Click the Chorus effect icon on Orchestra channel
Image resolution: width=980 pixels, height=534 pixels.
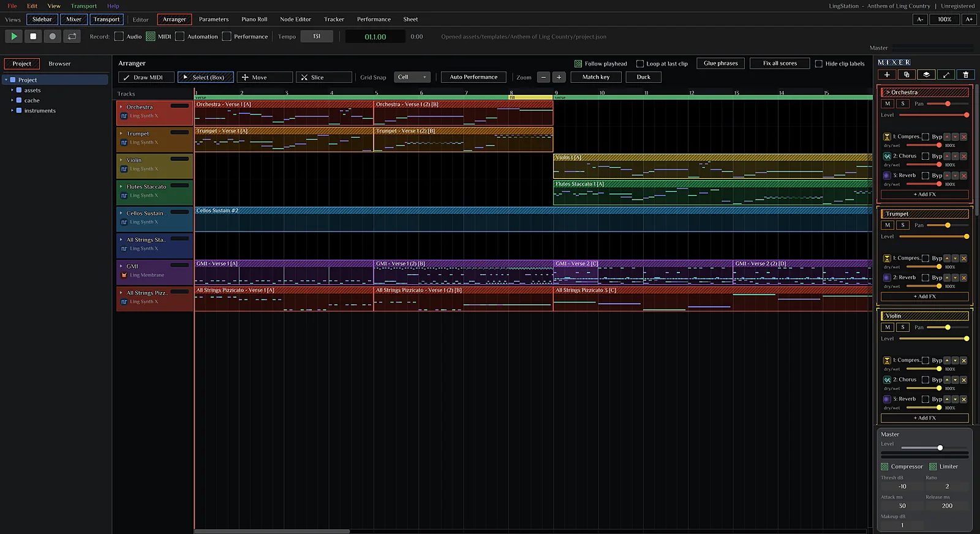[x=886, y=156]
